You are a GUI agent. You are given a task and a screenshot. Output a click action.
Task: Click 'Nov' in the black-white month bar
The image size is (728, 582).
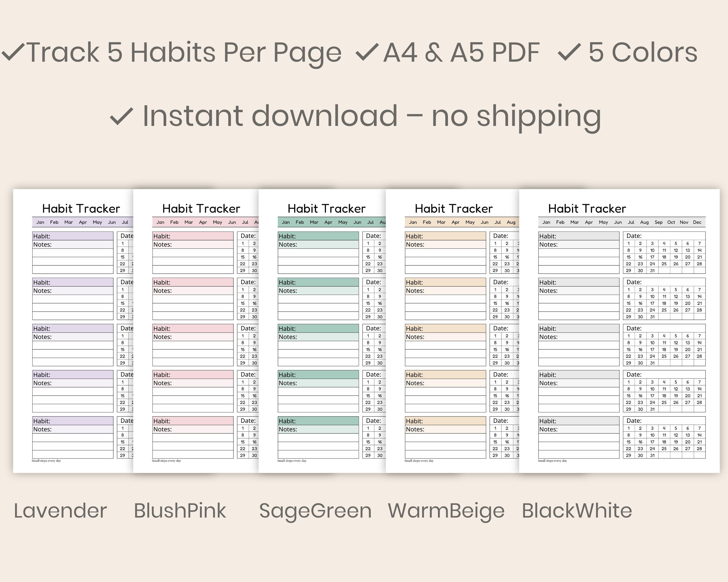click(x=684, y=222)
